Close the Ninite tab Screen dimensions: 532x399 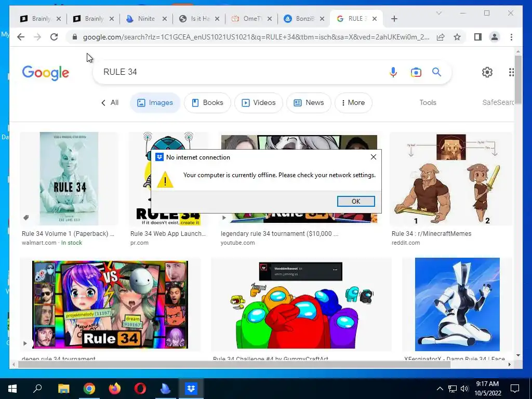165,19
